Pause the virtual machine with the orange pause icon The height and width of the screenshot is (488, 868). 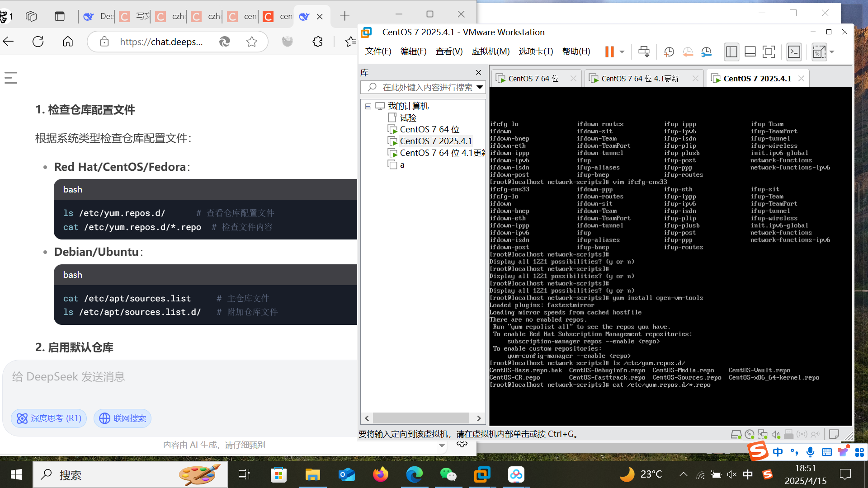click(x=609, y=52)
